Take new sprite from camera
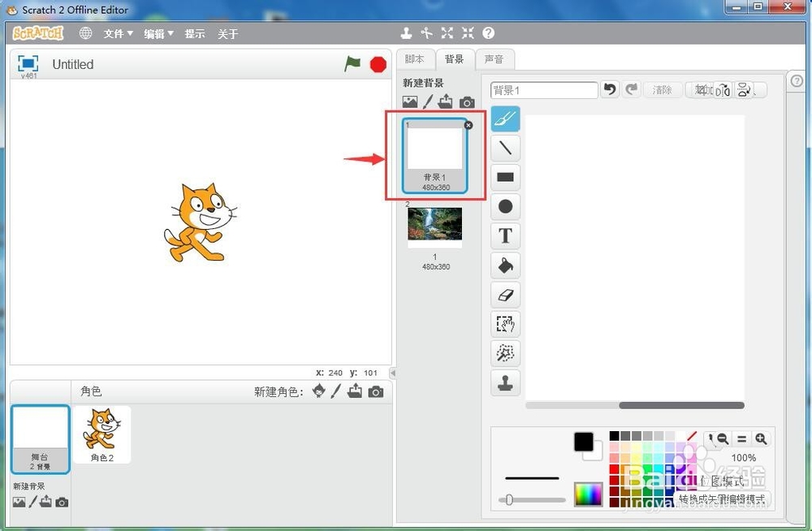Screen dimensions: 812x531 tap(376, 392)
